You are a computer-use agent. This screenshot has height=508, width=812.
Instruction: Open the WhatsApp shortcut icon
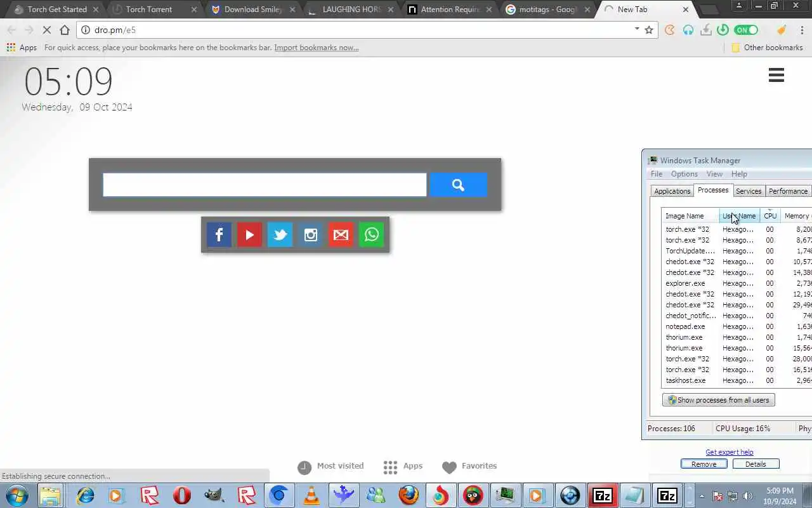pyautogui.click(x=371, y=235)
